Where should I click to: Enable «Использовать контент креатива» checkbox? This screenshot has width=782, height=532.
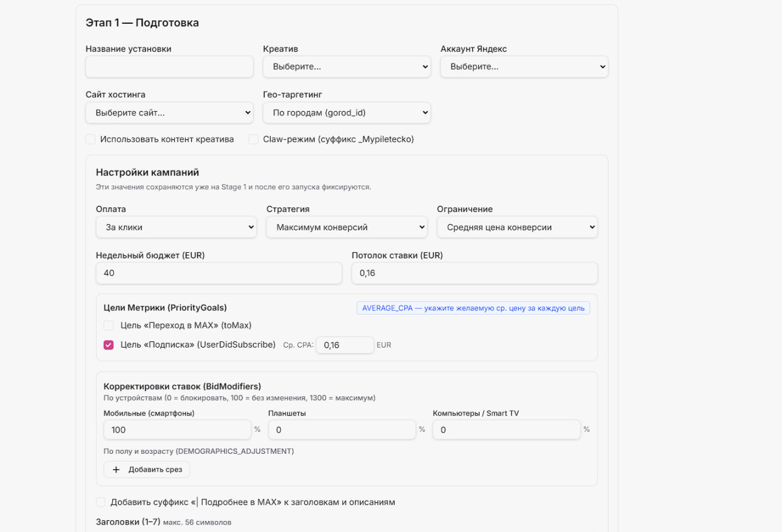pyautogui.click(x=90, y=139)
